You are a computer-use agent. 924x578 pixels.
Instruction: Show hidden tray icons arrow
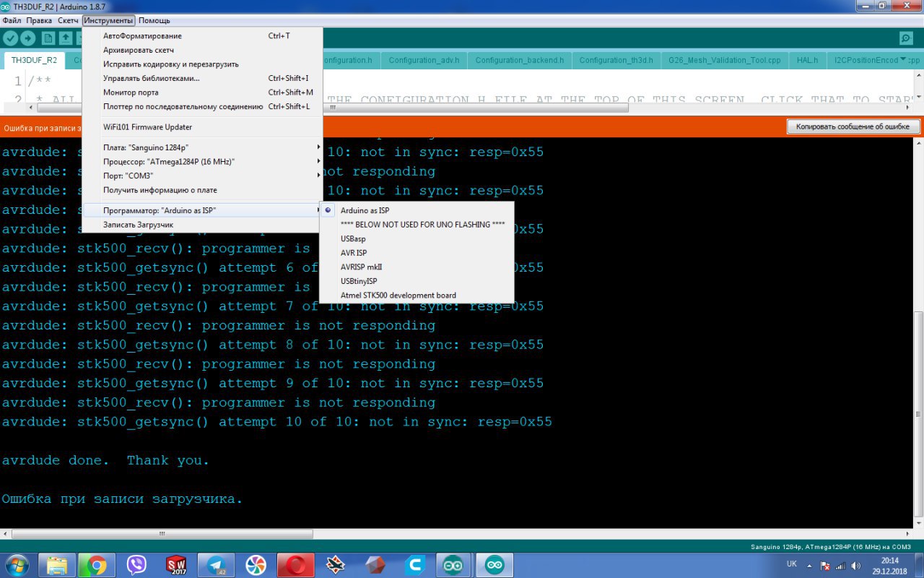809,565
